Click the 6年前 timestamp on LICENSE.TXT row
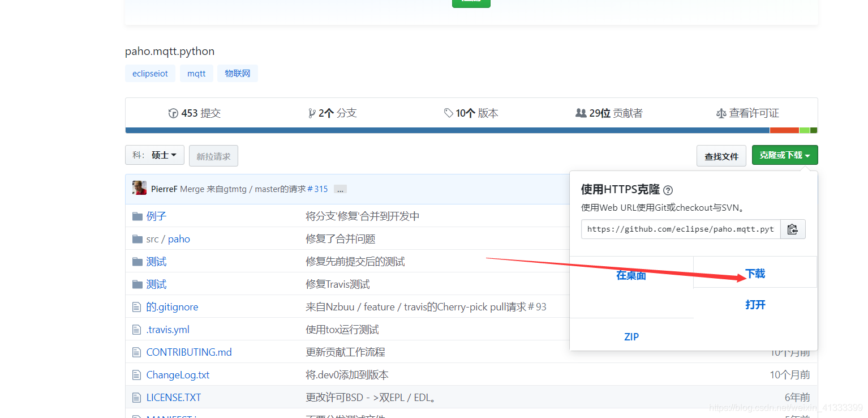 797,398
